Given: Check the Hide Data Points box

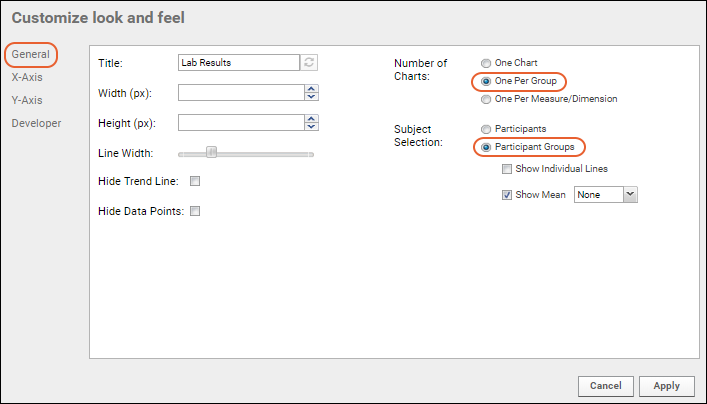Looking at the screenshot, I should pos(195,211).
